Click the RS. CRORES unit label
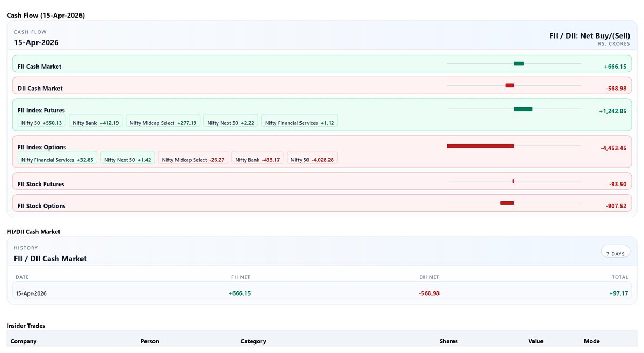Image resolution: width=644 pixels, height=353 pixels. coord(614,44)
